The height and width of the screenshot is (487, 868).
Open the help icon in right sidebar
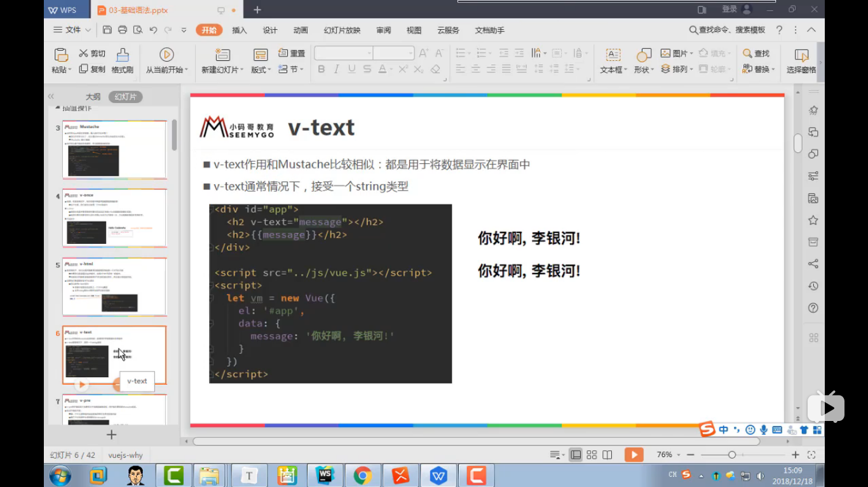pos(813,308)
